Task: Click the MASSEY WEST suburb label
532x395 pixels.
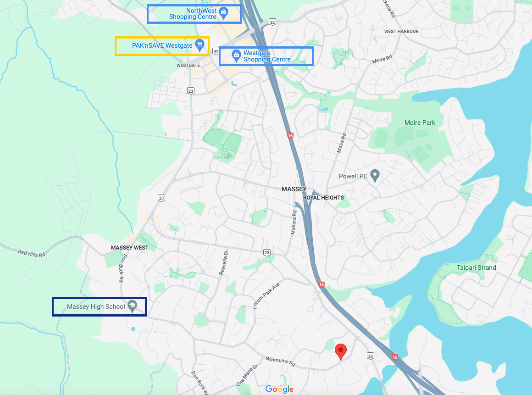Action: (x=130, y=248)
